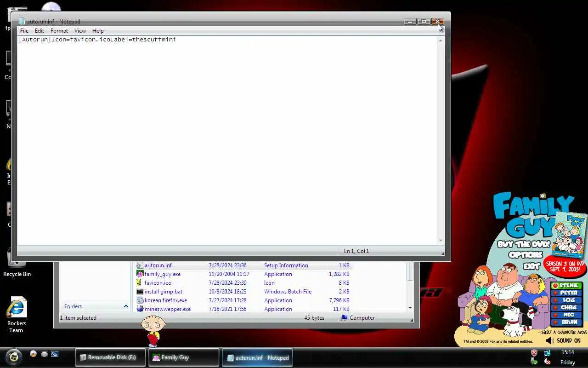Select install gimp.bat icon in Explorer

[x=140, y=292]
